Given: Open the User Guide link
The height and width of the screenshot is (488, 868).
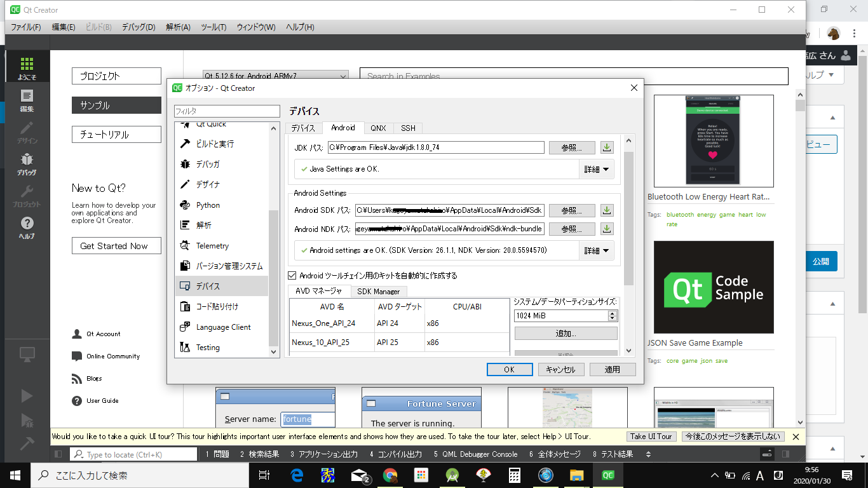Looking at the screenshot, I should click(x=102, y=400).
